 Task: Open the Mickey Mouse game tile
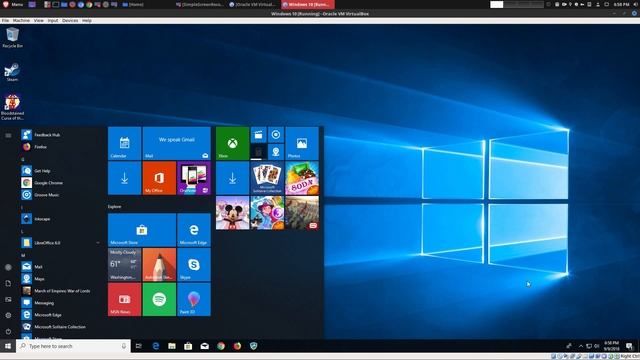pyautogui.click(x=232, y=213)
